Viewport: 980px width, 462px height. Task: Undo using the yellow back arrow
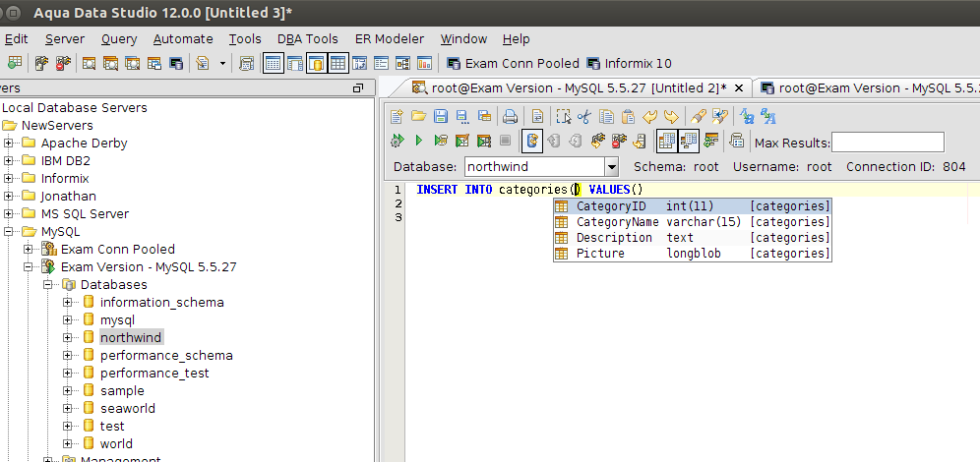tap(650, 116)
